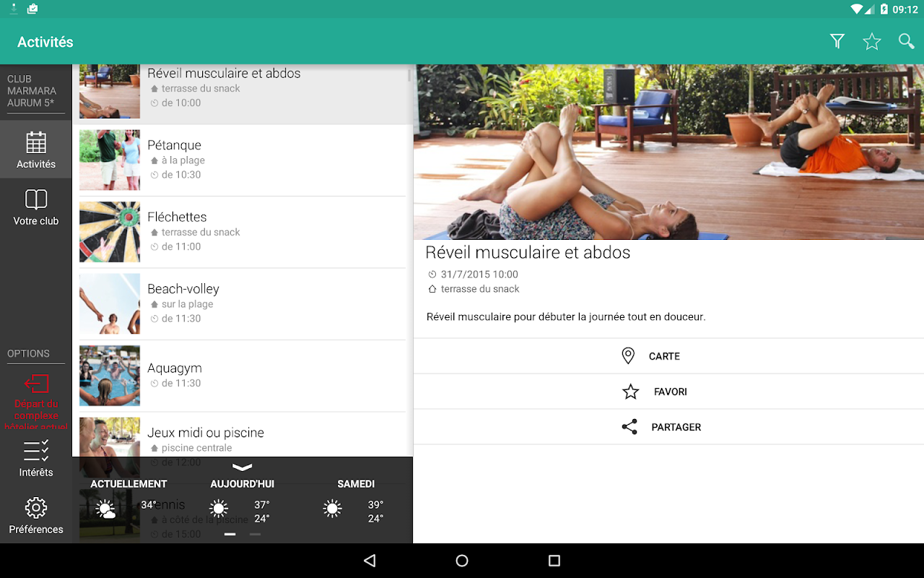Open the Intérêts checklist icon

pos(36,451)
